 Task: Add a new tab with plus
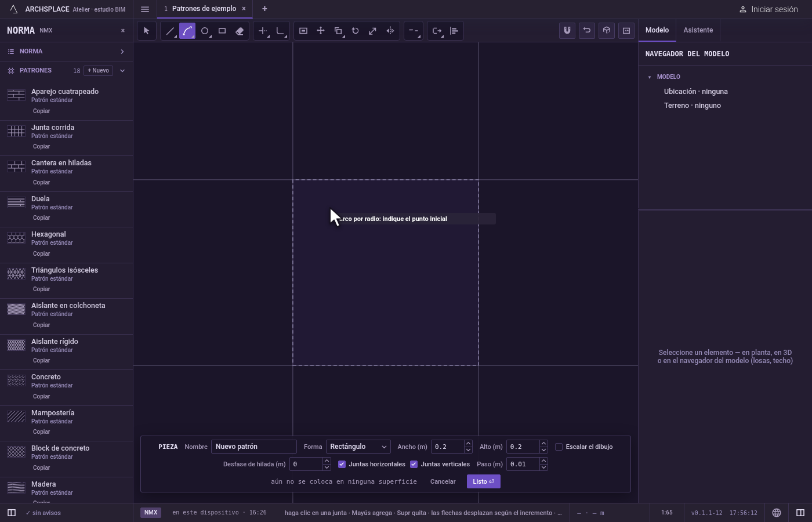coord(264,9)
